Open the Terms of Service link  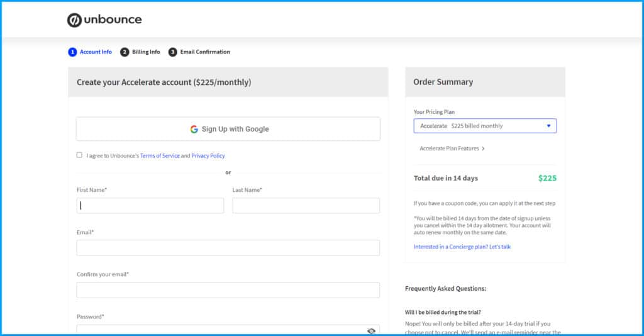(160, 155)
